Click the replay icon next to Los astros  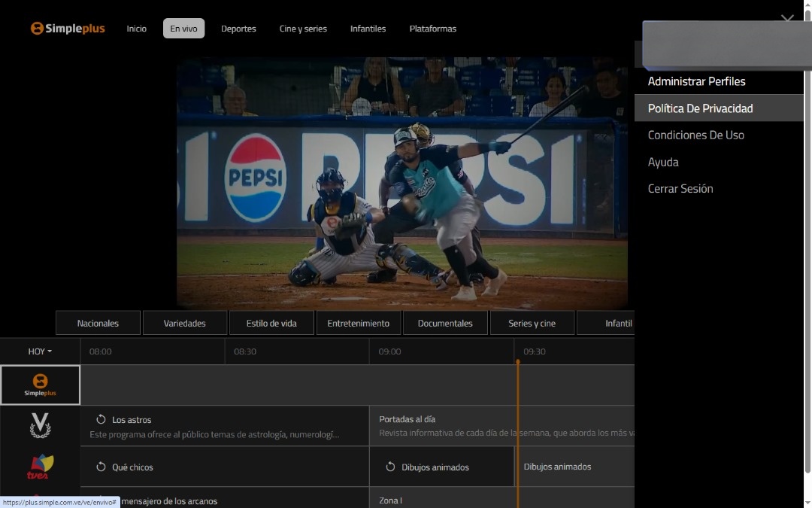pyautogui.click(x=101, y=419)
